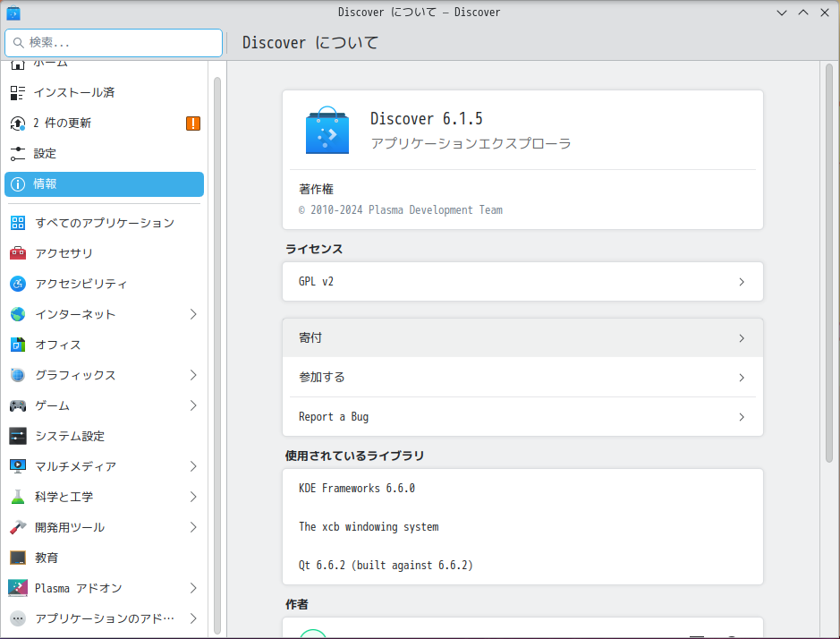840x639 pixels.
Task: Open 設定 in the sidebar
Action: (104, 154)
